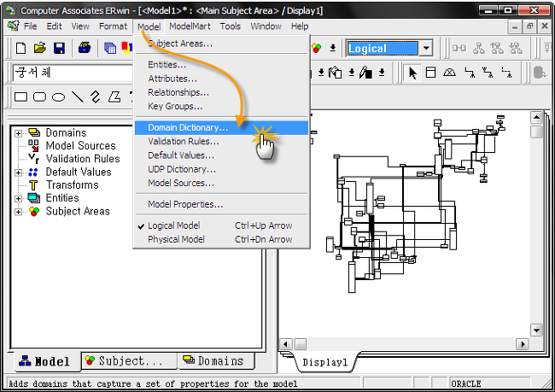This screenshot has height=392, width=555.
Task: Save the model using the floppy disk icon
Action: 59,48
